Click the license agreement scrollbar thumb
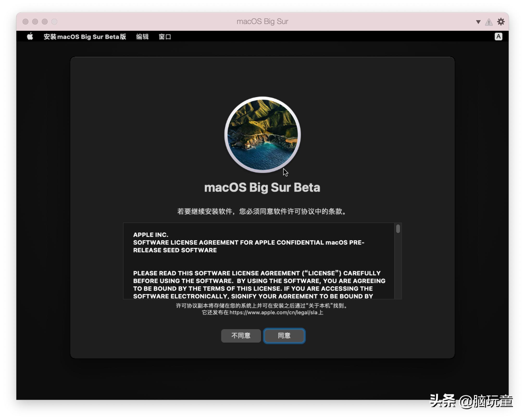Image resolution: width=525 pixels, height=420 pixels. pos(398,229)
